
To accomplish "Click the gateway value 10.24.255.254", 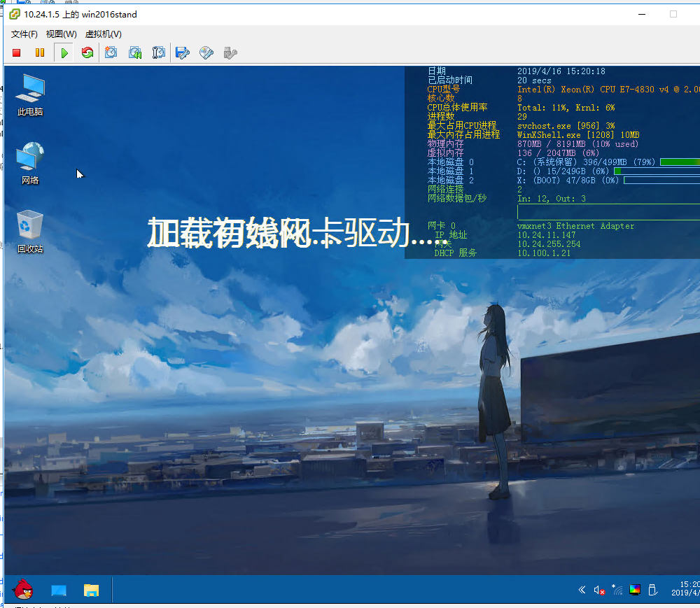I will tap(549, 244).
